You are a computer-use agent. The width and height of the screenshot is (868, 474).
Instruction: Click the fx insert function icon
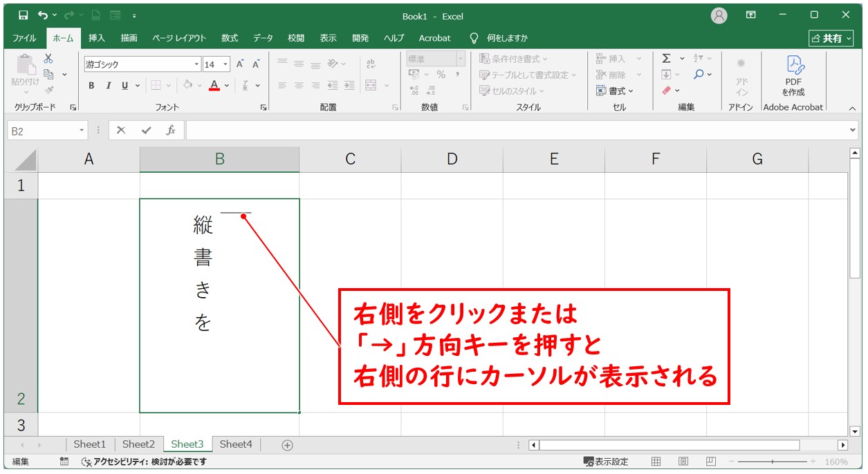coord(171,130)
